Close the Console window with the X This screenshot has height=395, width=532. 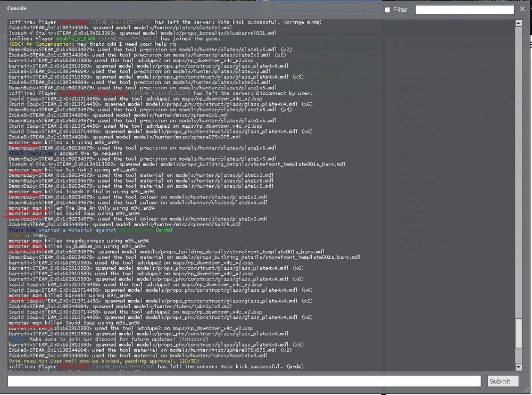click(522, 9)
